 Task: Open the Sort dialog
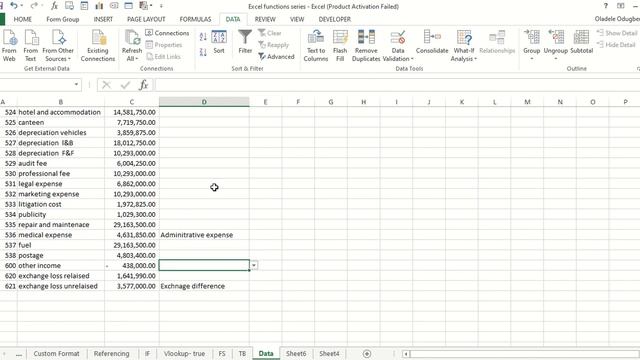[219, 42]
